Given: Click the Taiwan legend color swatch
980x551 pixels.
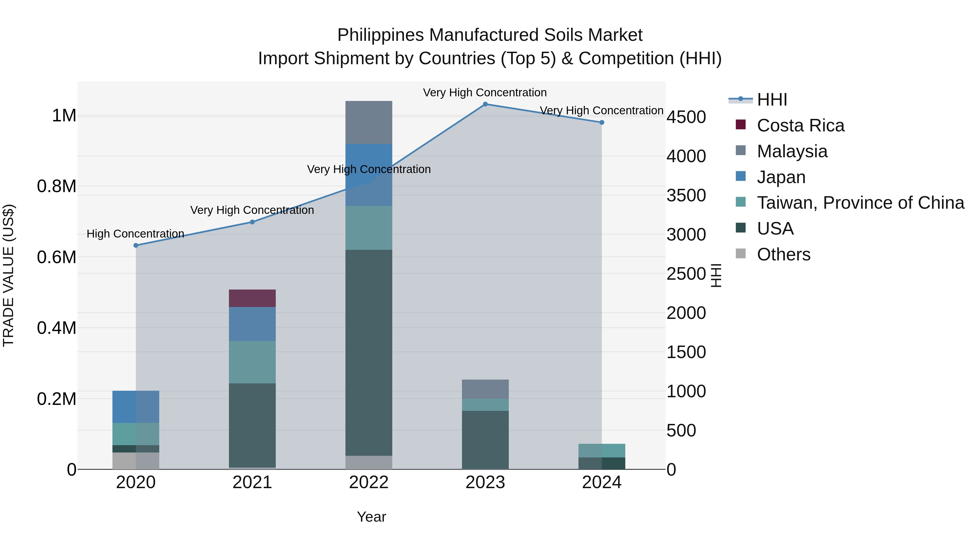Looking at the screenshot, I should pyautogui.click(x=741, y=202).
